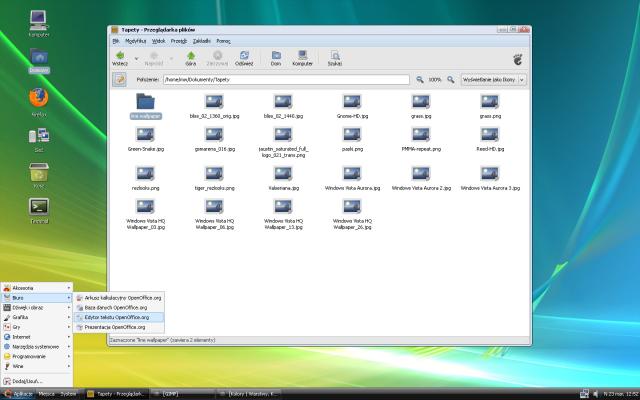Expand the Internet submenu
The height and width of the screenshot is (400, 640).
pos(37,337)
